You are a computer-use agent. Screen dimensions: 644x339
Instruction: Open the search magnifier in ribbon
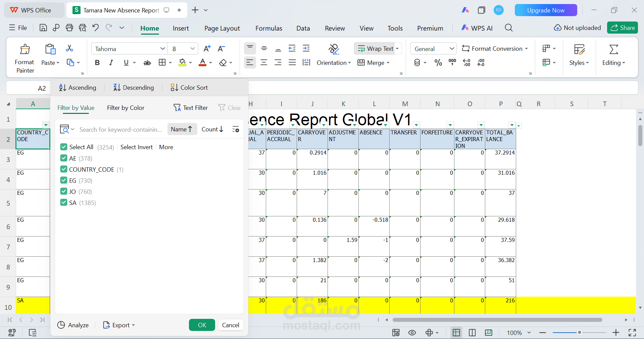[509, 28]
